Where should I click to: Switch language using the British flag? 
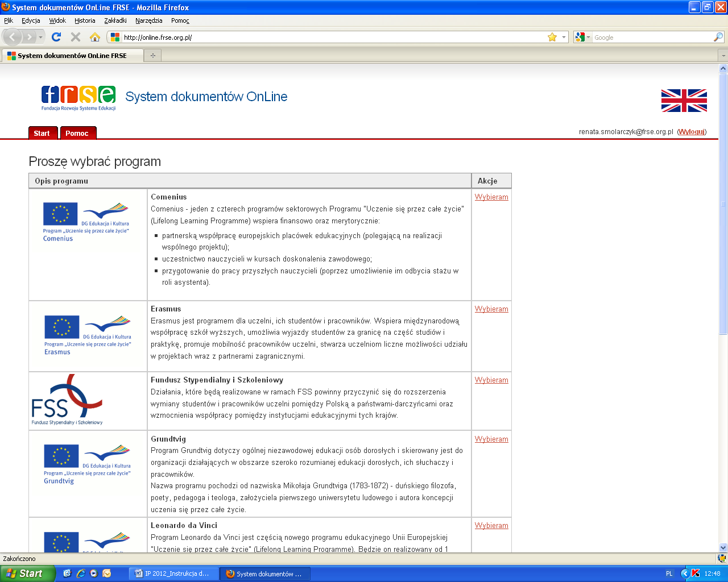click(684, 101)
